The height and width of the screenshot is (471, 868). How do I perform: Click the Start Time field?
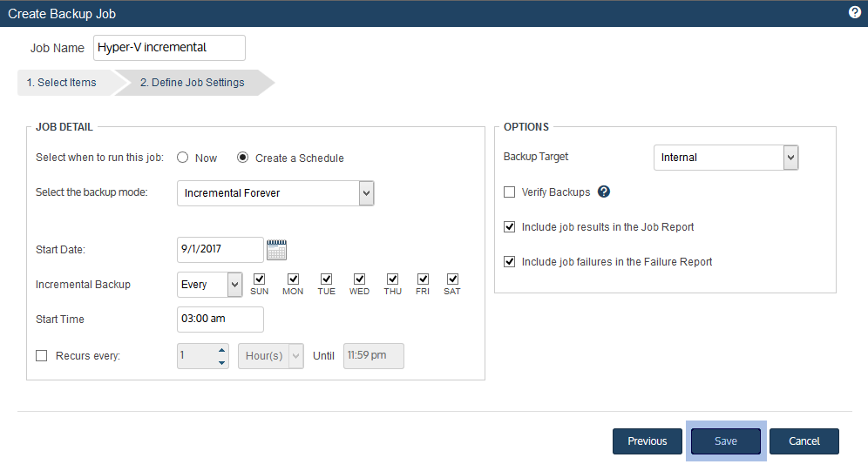click(220, 319)
